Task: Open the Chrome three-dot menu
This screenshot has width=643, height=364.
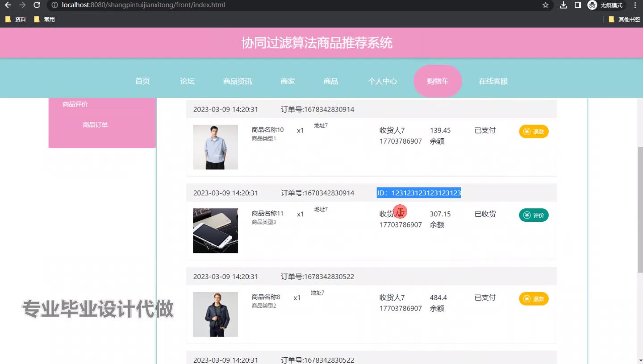Action: point(635,5)
